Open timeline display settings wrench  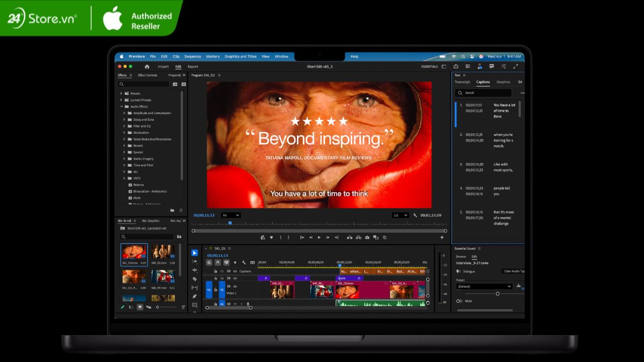pos(244,262)
